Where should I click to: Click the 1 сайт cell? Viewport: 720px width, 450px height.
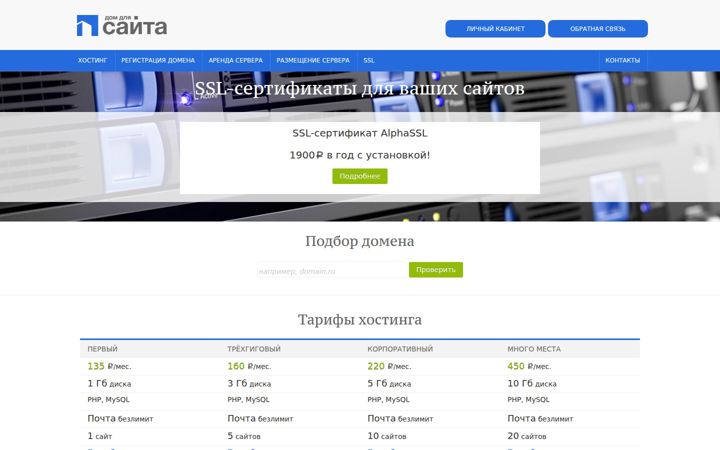(x=100, y=436)
